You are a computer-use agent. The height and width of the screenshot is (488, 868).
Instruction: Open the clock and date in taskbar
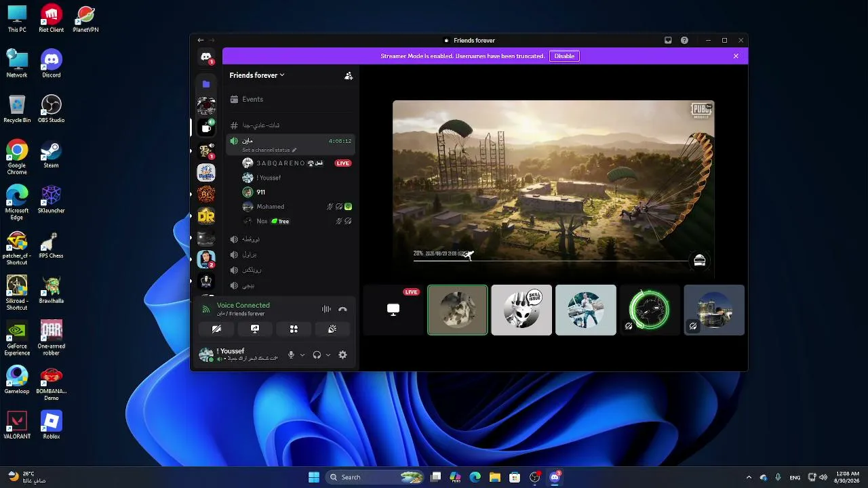click(x=848, y=477)
